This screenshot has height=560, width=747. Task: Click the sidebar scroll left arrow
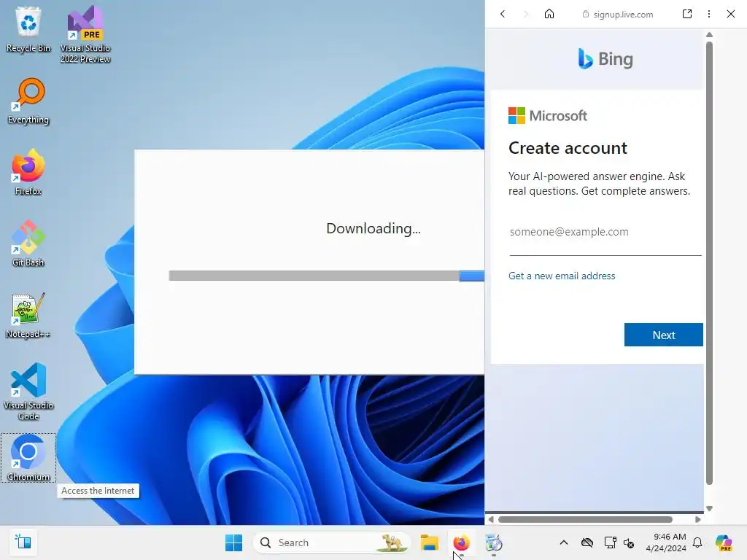click(x=491, y=519)
